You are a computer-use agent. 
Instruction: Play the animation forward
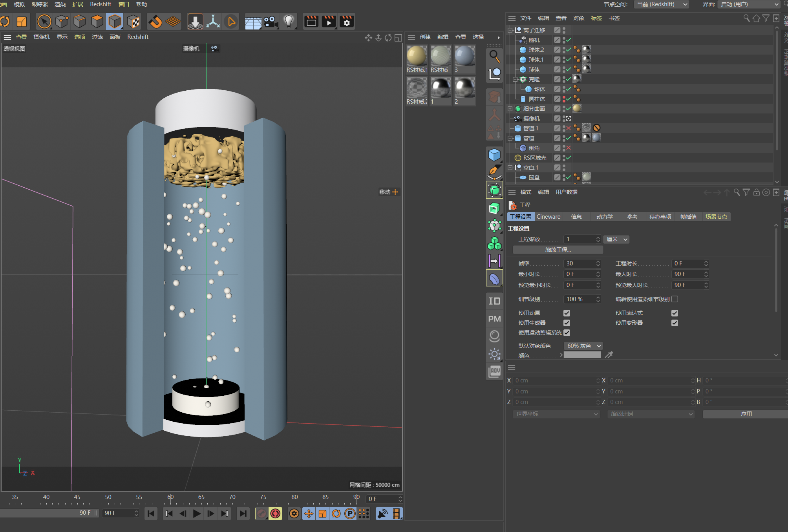[x=197, y=514]
